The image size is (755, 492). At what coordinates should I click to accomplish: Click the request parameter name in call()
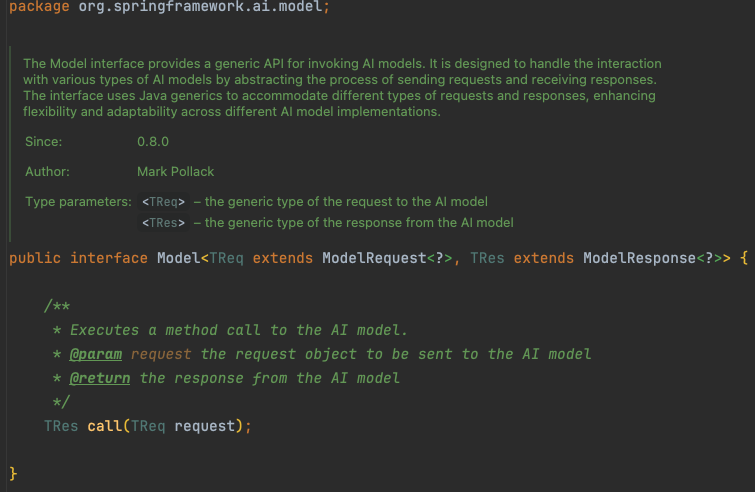[205, 426]
